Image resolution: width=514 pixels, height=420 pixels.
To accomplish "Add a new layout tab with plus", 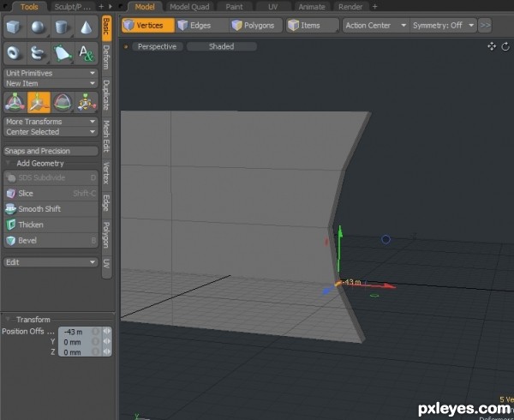I will click(x=375, y=7).
